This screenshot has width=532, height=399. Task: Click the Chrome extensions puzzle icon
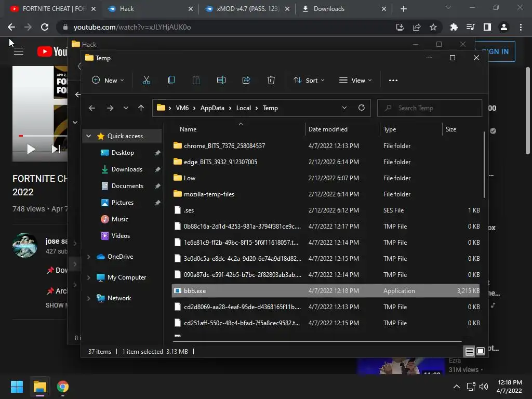[454, 27]
